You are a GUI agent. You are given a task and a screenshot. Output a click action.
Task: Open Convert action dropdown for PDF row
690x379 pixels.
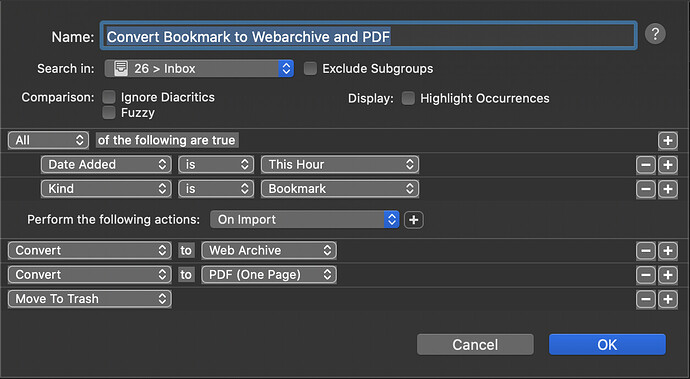(89, 275)
